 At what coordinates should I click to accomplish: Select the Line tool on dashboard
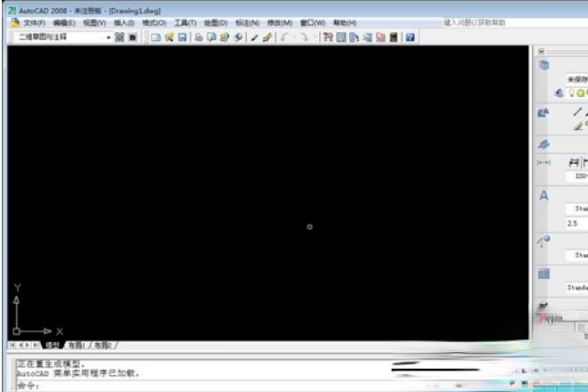pyautogui.click(x=577, y=111)
